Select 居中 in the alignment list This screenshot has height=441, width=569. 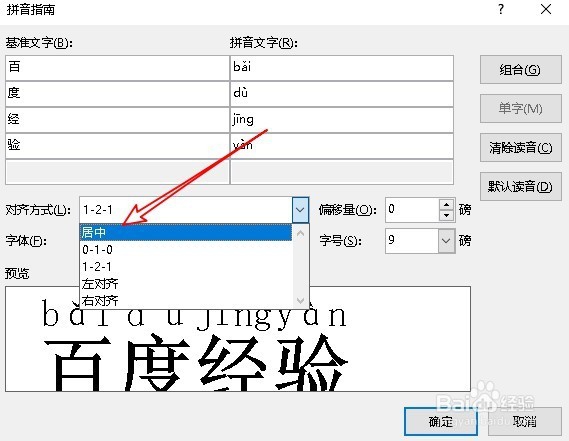click(x=185, y=232)
